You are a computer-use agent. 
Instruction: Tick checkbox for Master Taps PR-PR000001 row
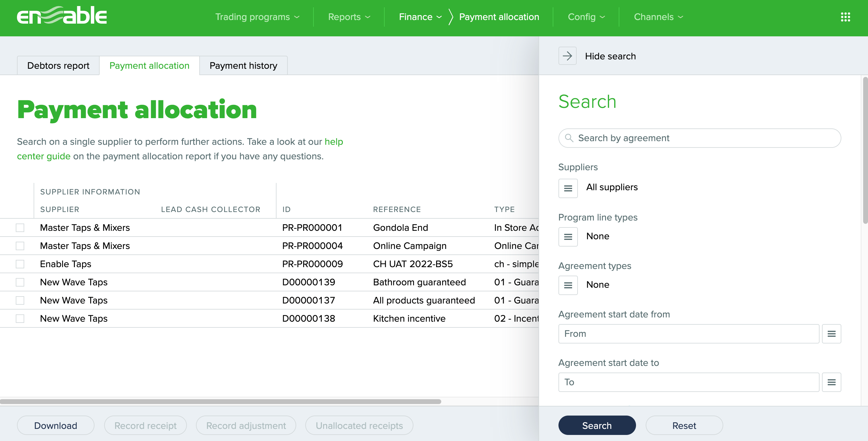click(x=20, y=228)
